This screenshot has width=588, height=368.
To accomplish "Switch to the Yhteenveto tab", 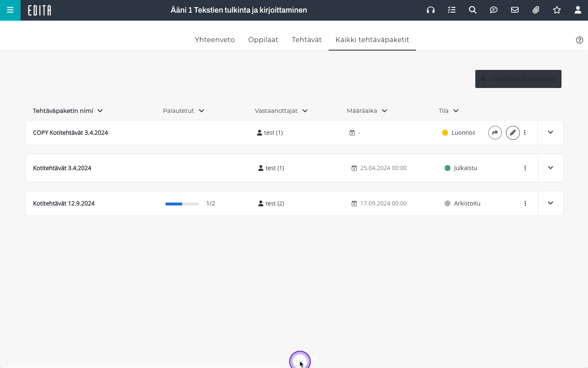I will point(215,40).
